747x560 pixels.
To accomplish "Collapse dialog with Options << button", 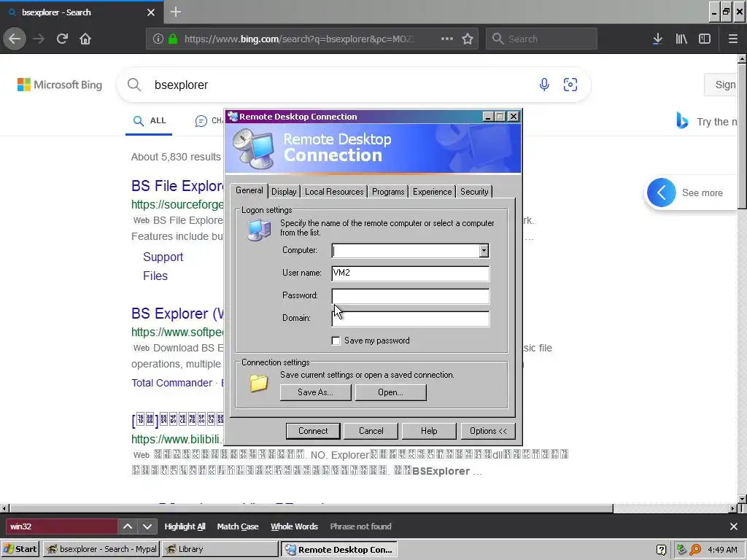I will click(488, 431).
